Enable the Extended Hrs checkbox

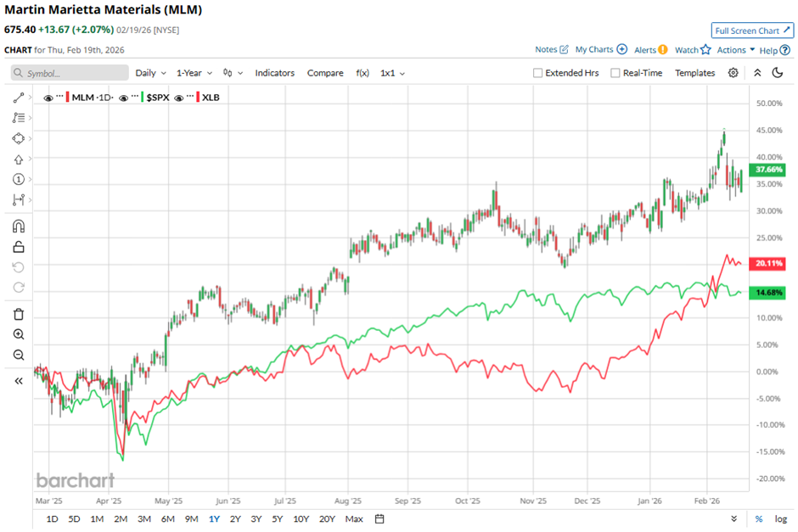click(538, 73)
